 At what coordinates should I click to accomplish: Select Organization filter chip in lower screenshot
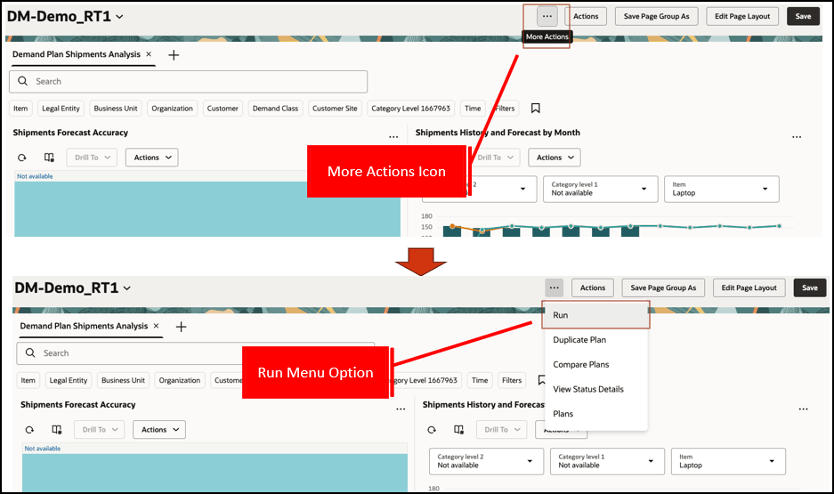pos(180,380)
